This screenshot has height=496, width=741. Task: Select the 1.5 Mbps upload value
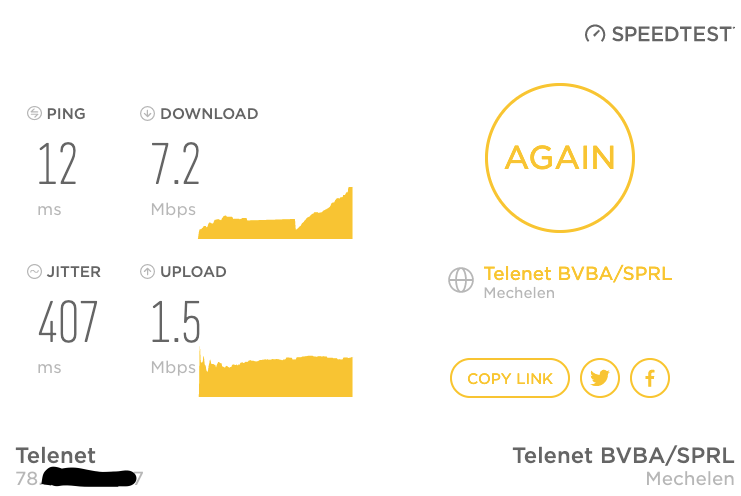[176, 322]
